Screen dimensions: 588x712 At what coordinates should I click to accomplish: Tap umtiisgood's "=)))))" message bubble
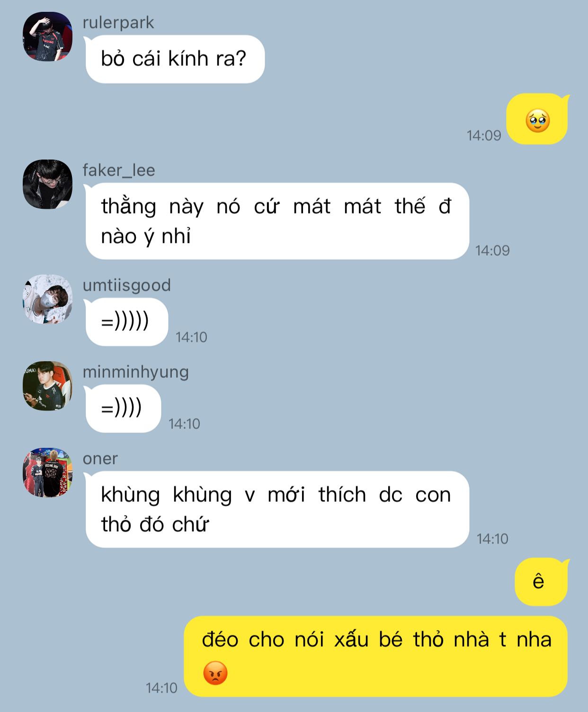click(x=126, y=322)
